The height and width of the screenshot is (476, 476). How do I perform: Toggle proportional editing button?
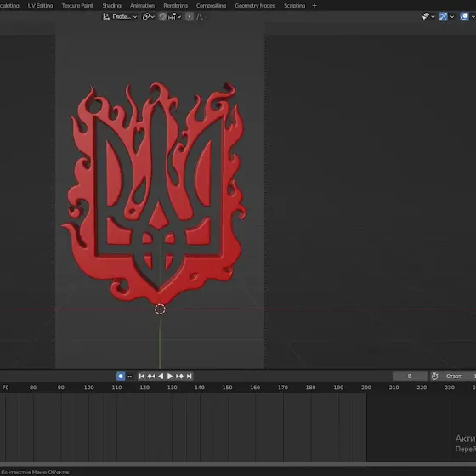point(189,17)
